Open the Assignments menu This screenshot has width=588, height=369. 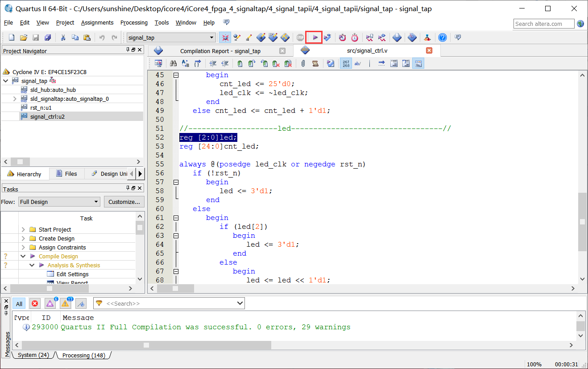(97, 23)
